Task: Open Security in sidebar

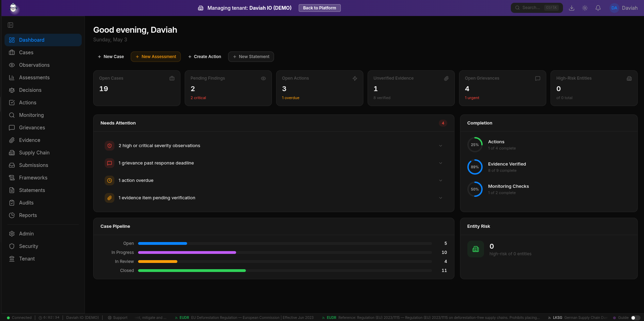Action: pos(43,246)
